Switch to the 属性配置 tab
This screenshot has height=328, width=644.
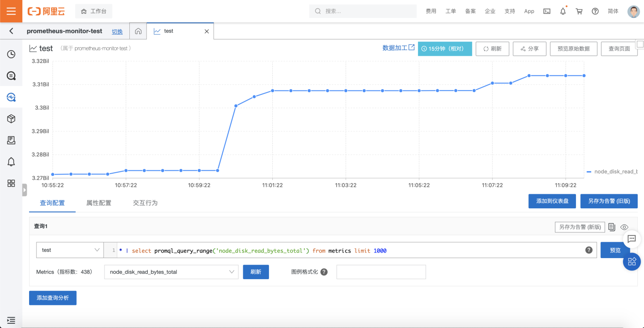(99, 203)
